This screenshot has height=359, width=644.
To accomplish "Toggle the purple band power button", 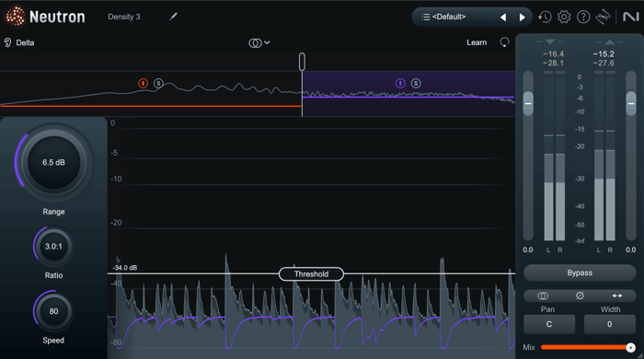I will [x=400, y=84].
